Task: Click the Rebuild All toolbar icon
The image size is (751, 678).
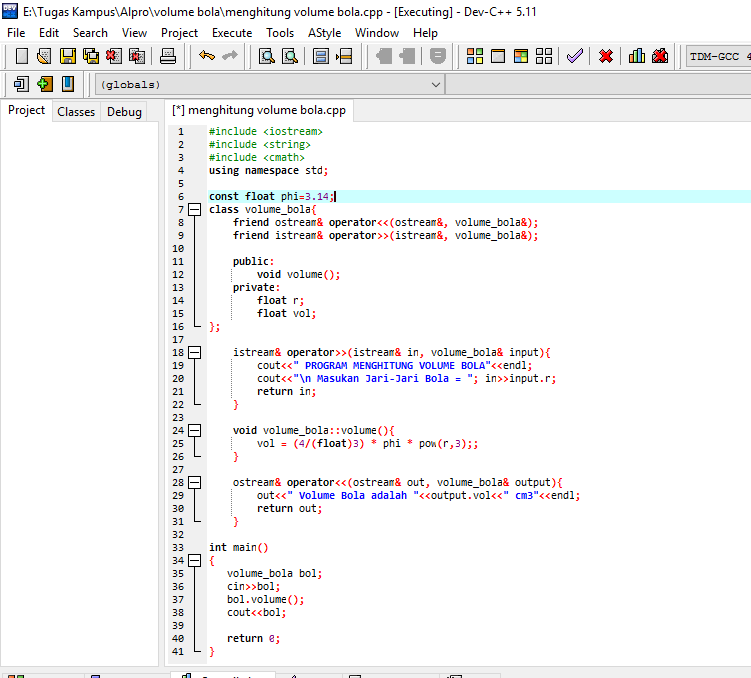Action: tap(544, 56)
